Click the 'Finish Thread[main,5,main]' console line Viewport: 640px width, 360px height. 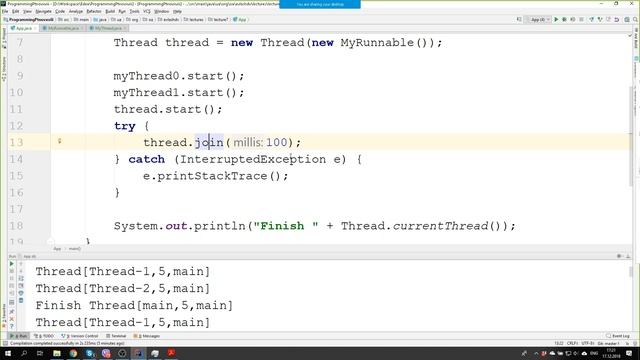click(x=134, y=305)
